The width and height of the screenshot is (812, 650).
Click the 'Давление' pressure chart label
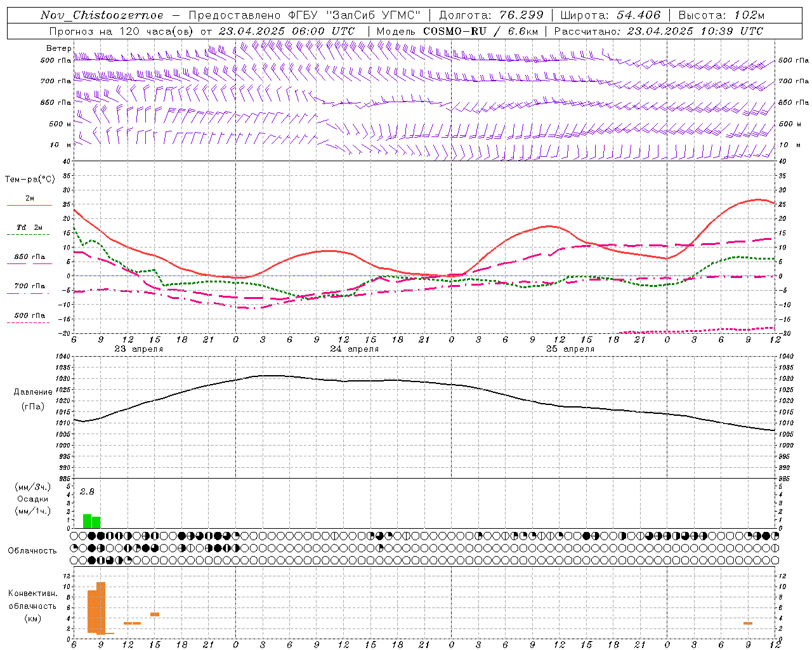[x=33, y=392]
